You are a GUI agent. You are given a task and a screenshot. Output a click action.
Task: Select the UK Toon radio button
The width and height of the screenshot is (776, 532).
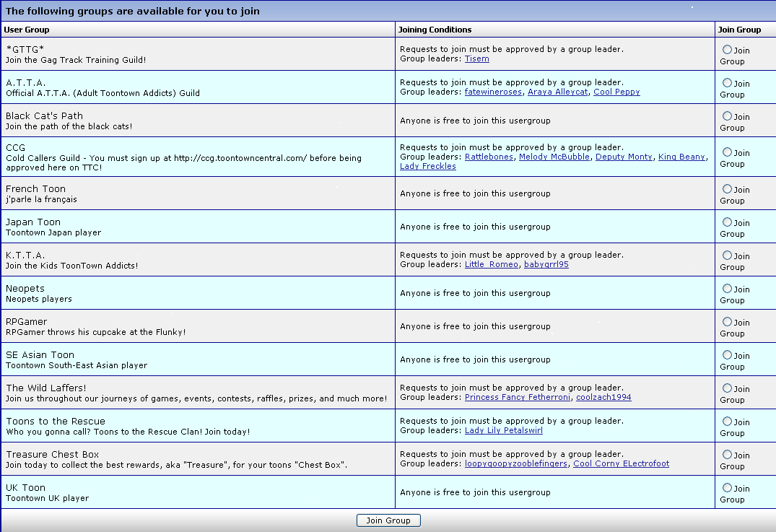coord(727,487)
